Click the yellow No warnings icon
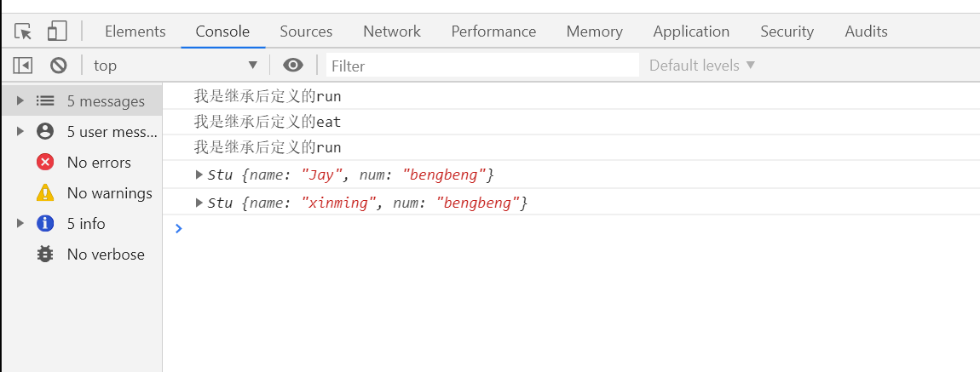 pyautogui.click(x=45, y=193)
